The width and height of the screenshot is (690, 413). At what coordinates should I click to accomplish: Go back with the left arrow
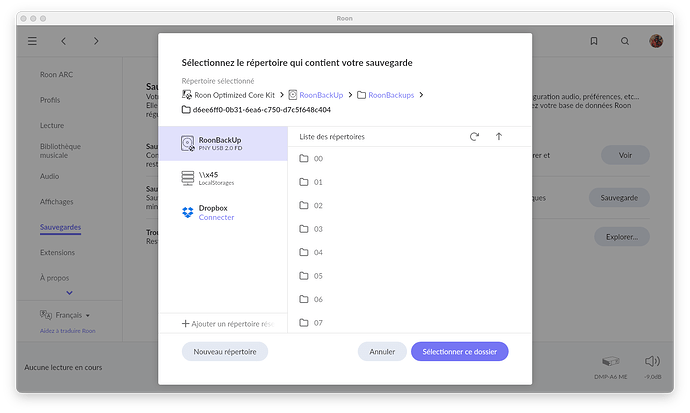tap(63, 41)
